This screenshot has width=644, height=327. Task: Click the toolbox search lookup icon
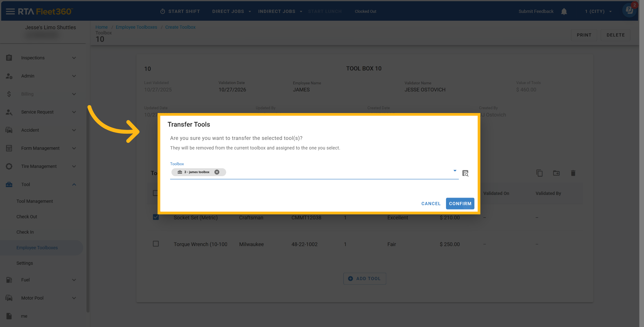[465, 173]
